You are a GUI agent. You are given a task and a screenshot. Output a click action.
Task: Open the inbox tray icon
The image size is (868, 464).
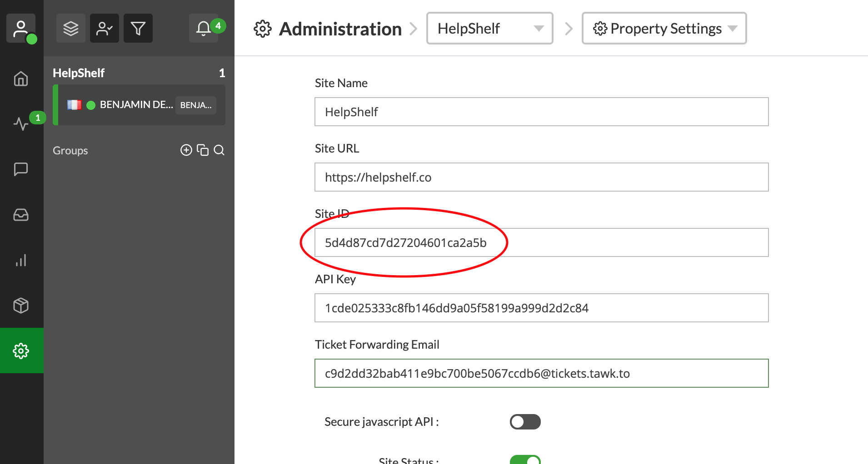click(x=21, y=214)
